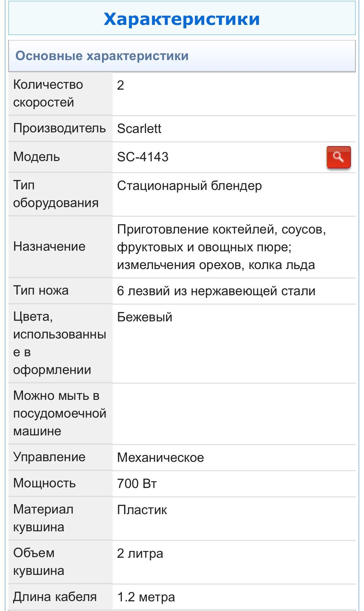Image resolution: width=364 pixels, height=611 pixels.
Task: Click the red search magnifier icon
Action: click(x=338, y=157)
